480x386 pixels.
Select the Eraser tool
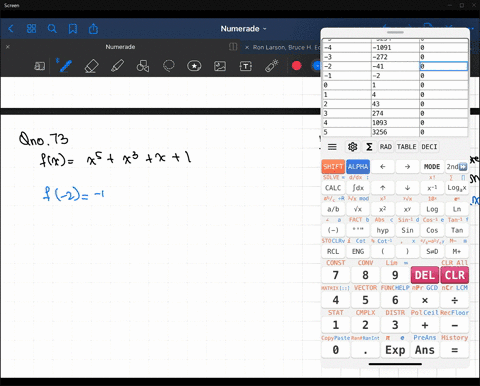tap(92, 66)
